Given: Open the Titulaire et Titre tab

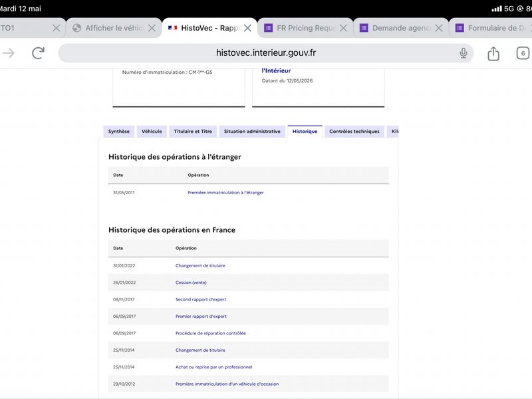Looking at the screenshot, I should (x=193, y=131).
